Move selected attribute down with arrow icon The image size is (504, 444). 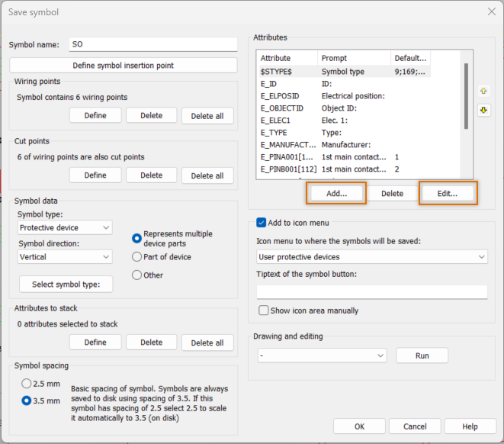[x=483, y=111]
